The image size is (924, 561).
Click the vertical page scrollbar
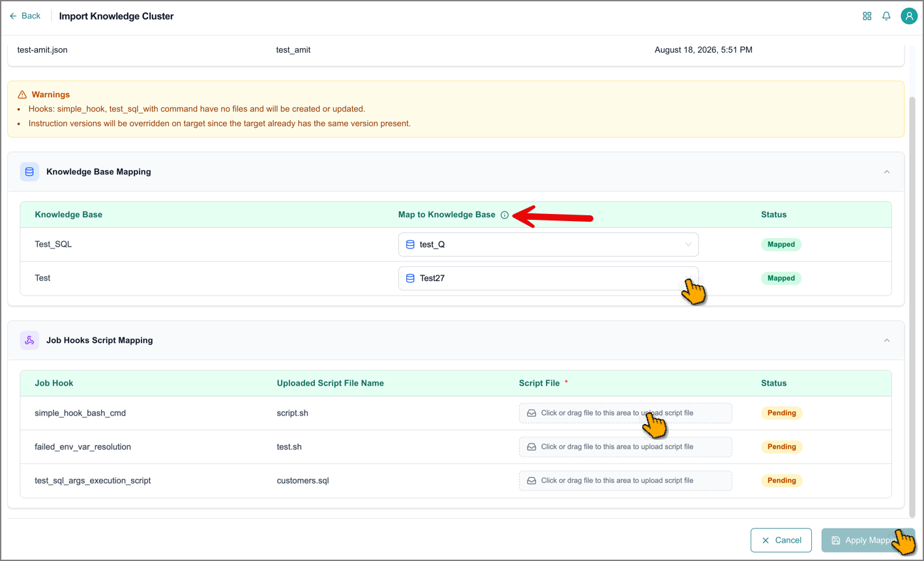912,307
